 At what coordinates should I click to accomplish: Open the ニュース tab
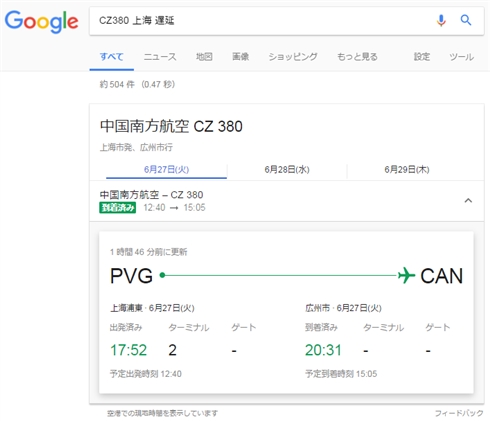tap(160, 57)
